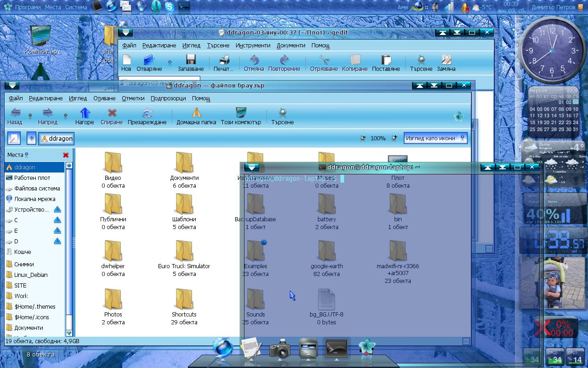This screenshot has height=368, width=588.
Task: Open the Linux_Debian bookmark in sidebar
Action: (x=31, y=275)
